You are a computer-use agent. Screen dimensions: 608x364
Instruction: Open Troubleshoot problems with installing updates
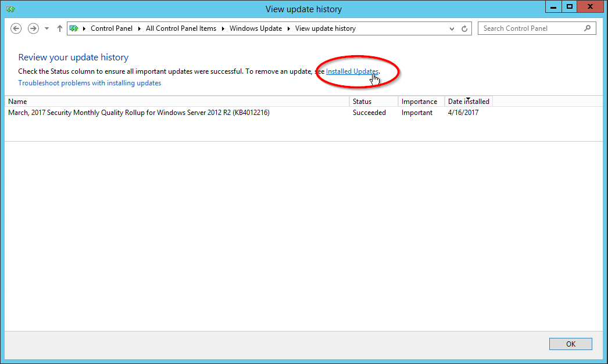click(90, 83)
